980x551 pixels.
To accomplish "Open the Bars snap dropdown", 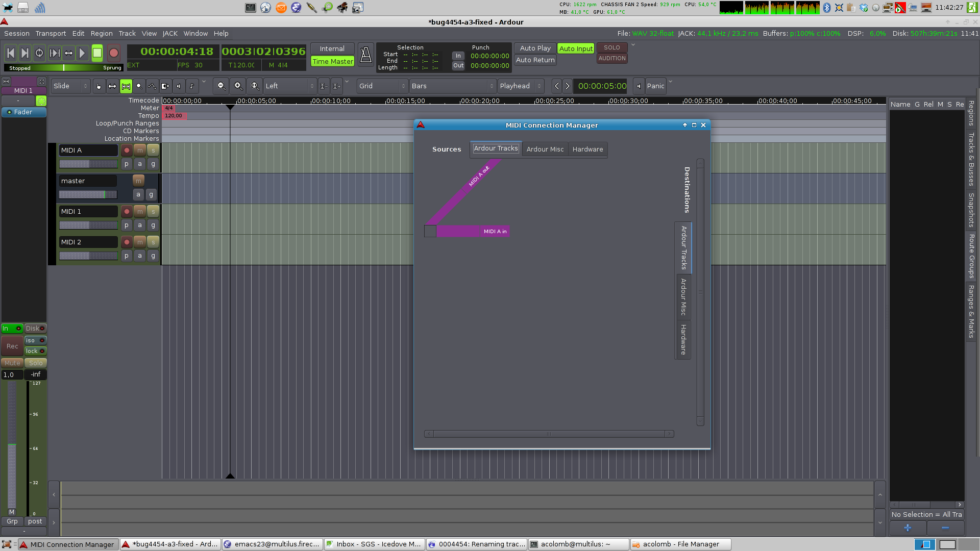I will click(x=452, y=86).
